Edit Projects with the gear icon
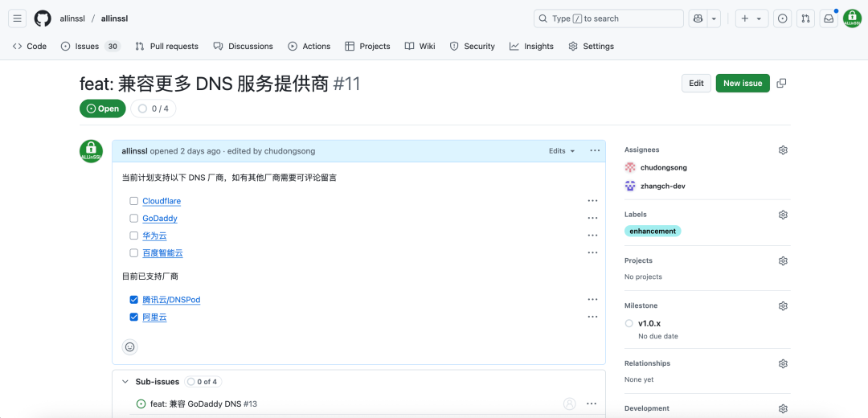Screen dimensions: 868x418 [x=783, y=260]
